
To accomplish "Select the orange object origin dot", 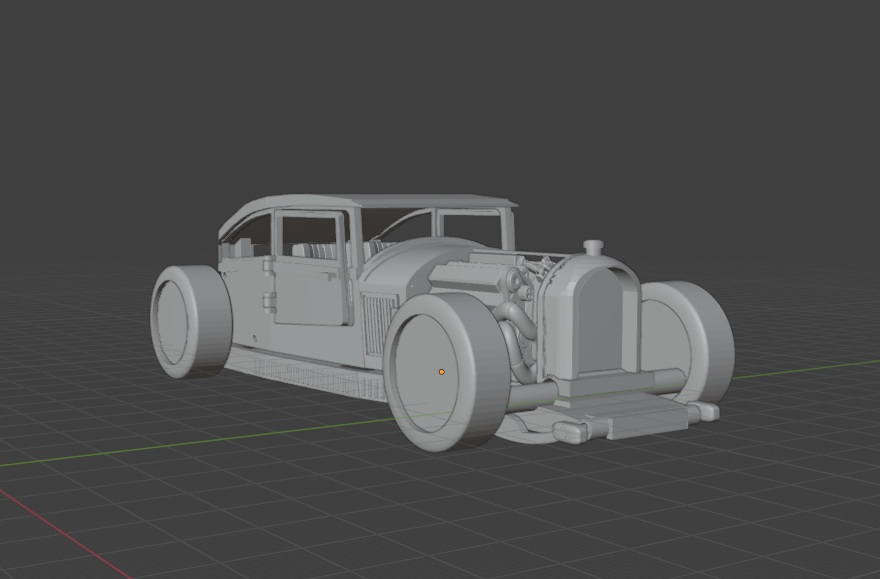I will pos(442,372).
